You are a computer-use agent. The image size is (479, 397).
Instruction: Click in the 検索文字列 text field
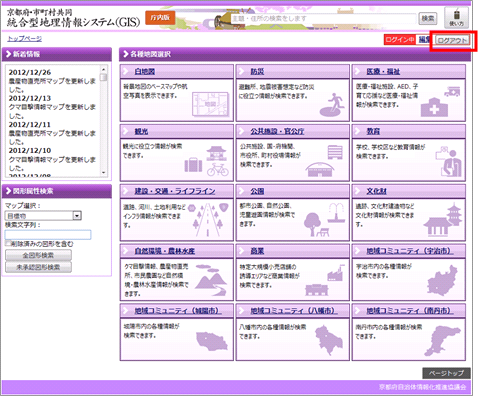click(48, 235)
